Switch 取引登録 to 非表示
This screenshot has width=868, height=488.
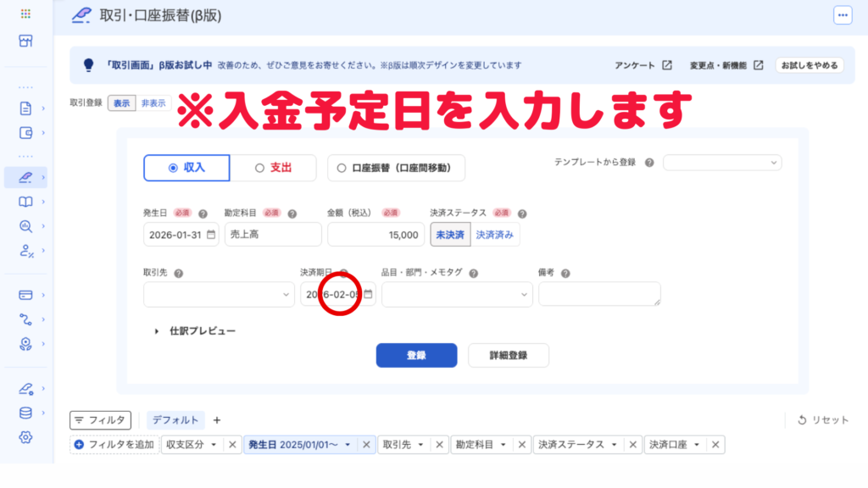coord(153,103)
